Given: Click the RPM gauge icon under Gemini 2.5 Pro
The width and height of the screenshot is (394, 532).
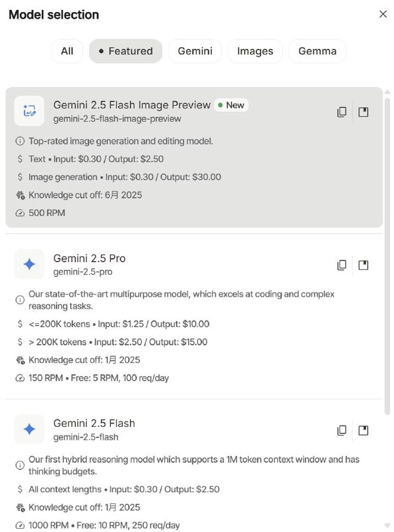Looking at the screenshot, I should [20, 378].
